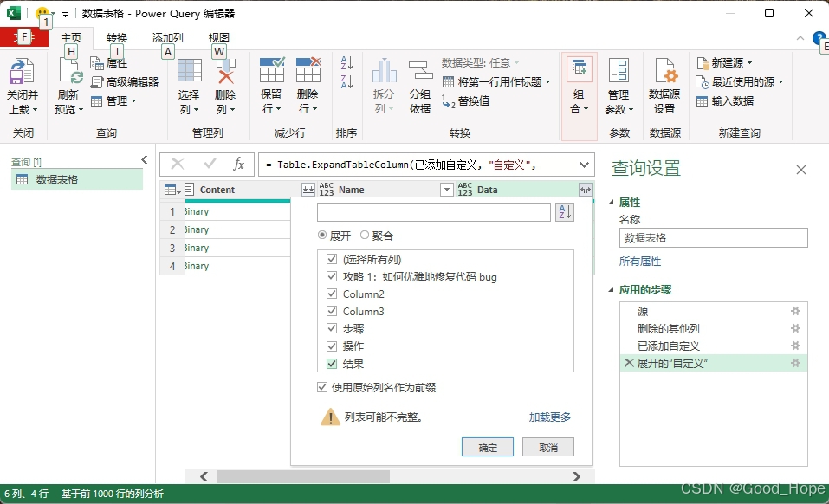Image resolution: width=829 pixels, height=504 pixels.
Task: Uncheck 攻略 1: 如何优雅地修复代码 bug
Action: tap(332, 276)
